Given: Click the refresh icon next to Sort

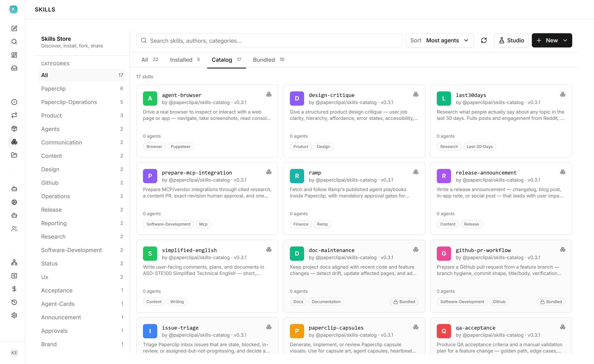Looking at the screenshot, I should click(484, 41).
